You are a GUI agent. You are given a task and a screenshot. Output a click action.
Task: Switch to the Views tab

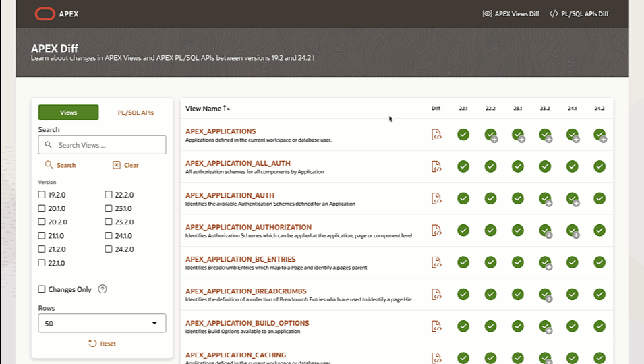tap(68, 113)
